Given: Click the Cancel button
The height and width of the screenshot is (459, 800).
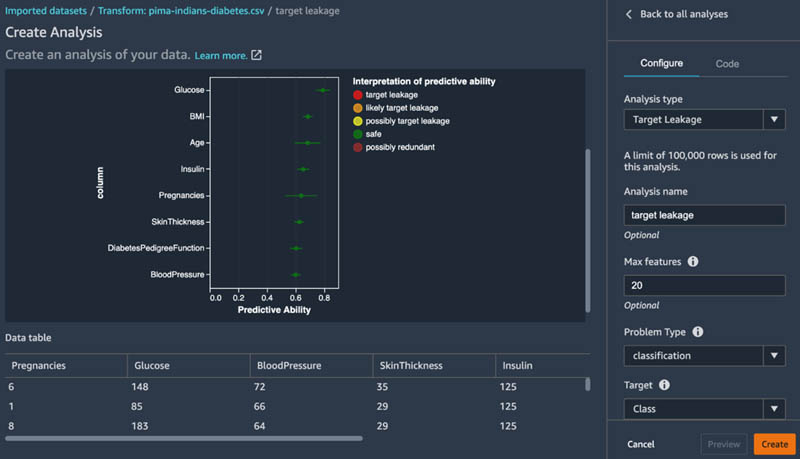Looking at the screenshot, I should pyautogui.click(x=641, y=444).
